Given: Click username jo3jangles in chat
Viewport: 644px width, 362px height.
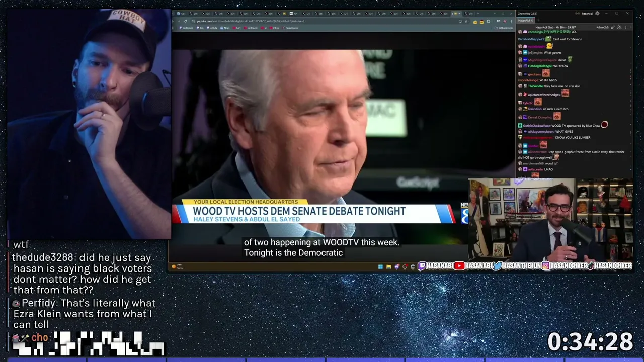Looking at the screenshot, I should (535, 53).
